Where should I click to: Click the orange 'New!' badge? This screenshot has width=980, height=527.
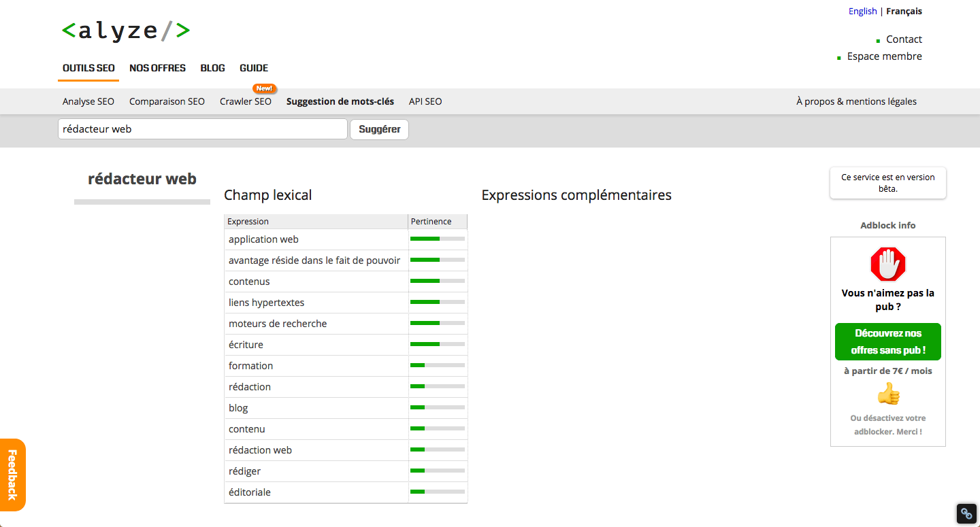coord(264,88)
